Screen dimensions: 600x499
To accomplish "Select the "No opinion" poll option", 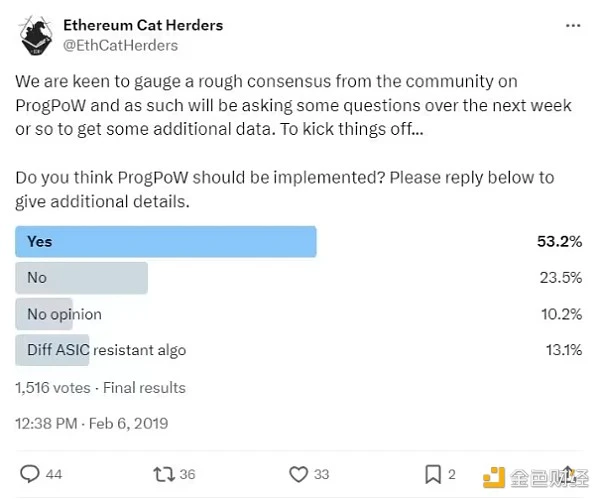I will pyautogui.click(x=65, y=314).
